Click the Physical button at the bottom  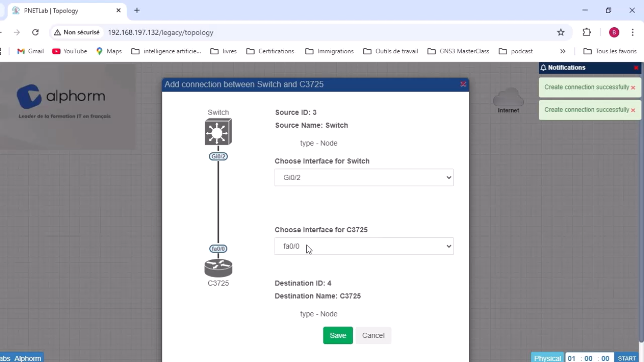(547, 358)
